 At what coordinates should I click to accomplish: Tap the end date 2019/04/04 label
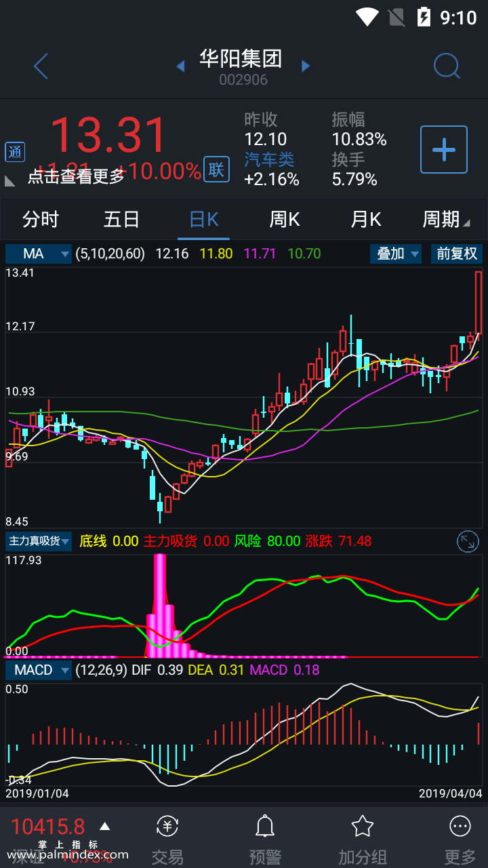450,793
